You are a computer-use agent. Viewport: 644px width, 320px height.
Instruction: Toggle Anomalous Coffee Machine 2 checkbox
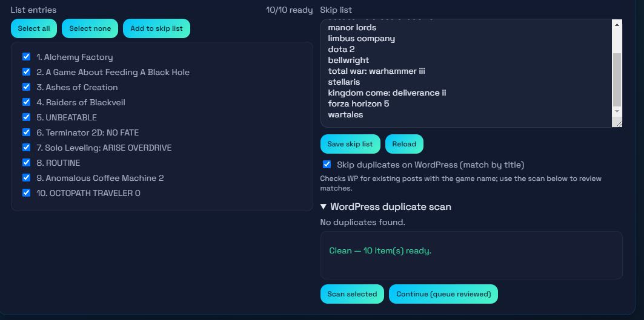click(x=26, y=178)
